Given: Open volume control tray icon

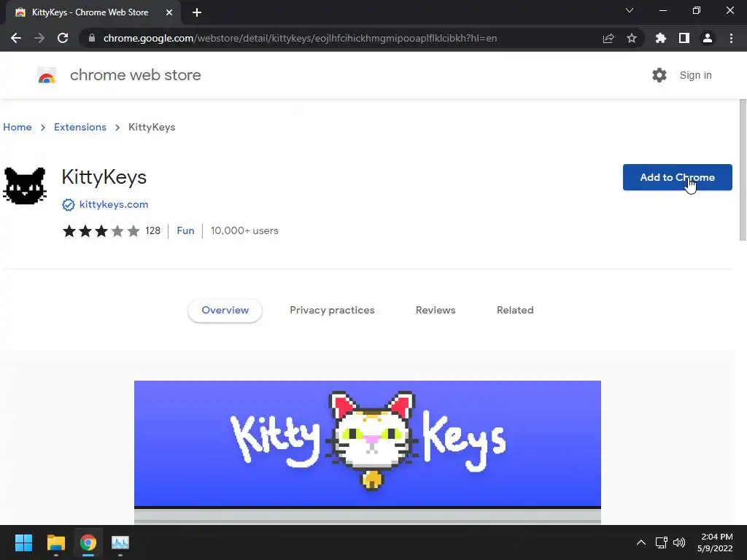Looking at the screenshot, I should tap(679, 542).
